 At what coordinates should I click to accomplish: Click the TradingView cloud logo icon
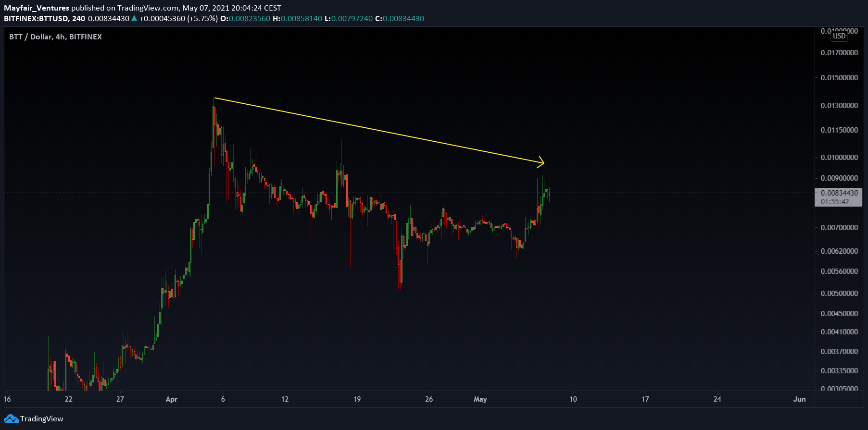pos(11,419)
